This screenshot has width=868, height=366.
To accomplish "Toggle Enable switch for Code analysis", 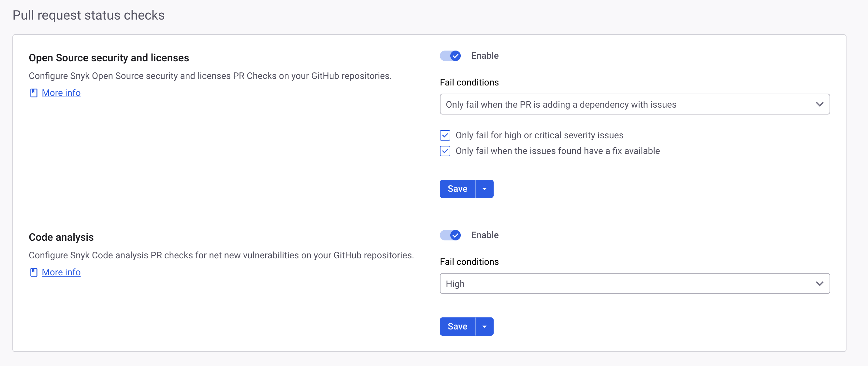I will click(450, 235).
